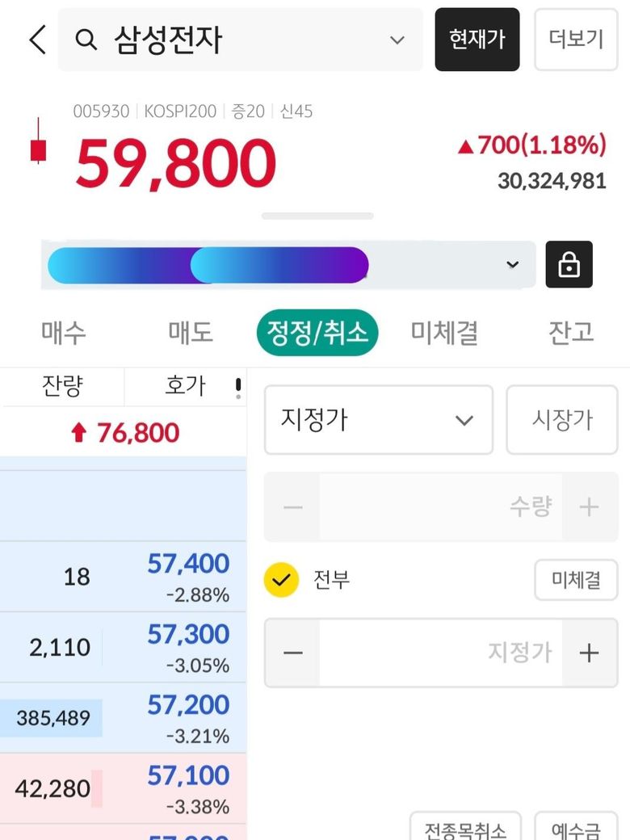
Task: Decrease the limit price with minus
Action: 293,653
